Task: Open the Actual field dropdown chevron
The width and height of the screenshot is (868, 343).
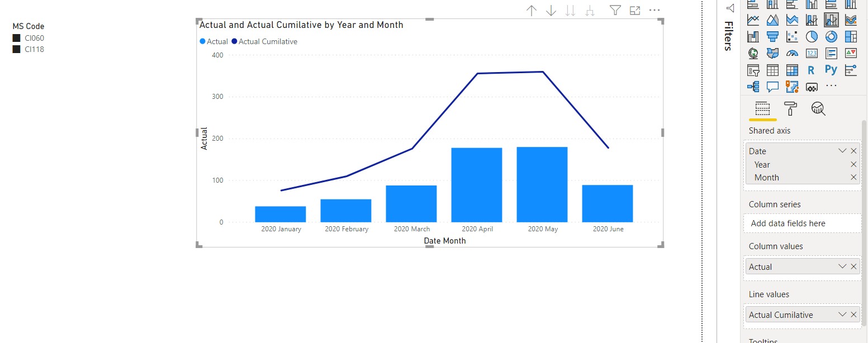Action: pyautogui.click(x=842, y=266)
